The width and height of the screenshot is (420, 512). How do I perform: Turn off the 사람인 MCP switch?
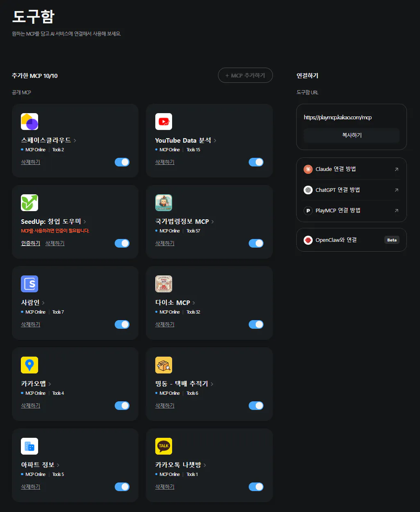coord(122,324)
